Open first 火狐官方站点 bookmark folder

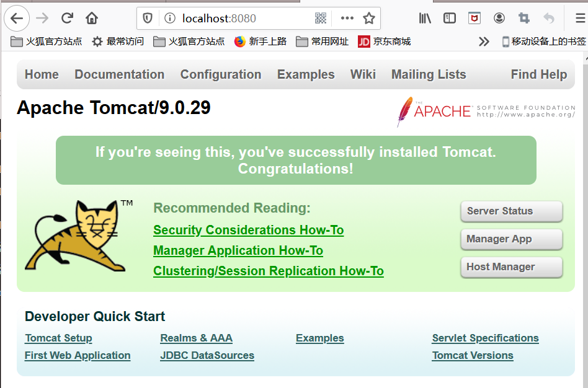click(x=46, y=42)
